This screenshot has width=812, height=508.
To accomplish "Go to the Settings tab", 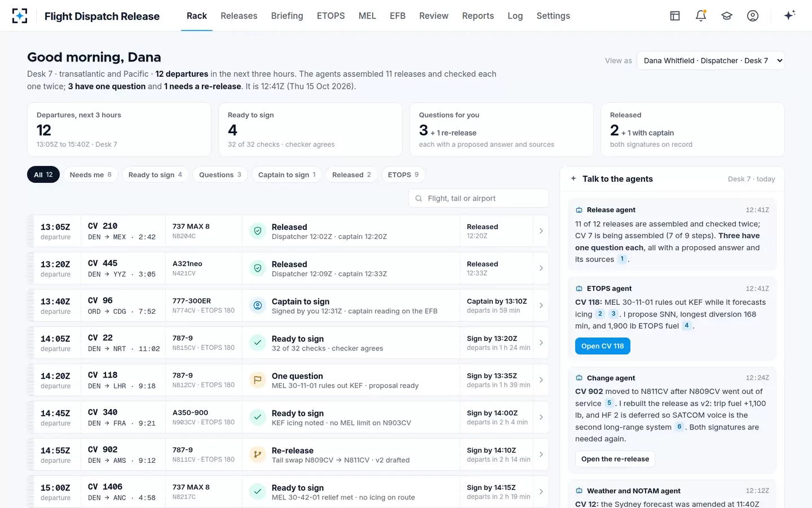I will 553,16.
